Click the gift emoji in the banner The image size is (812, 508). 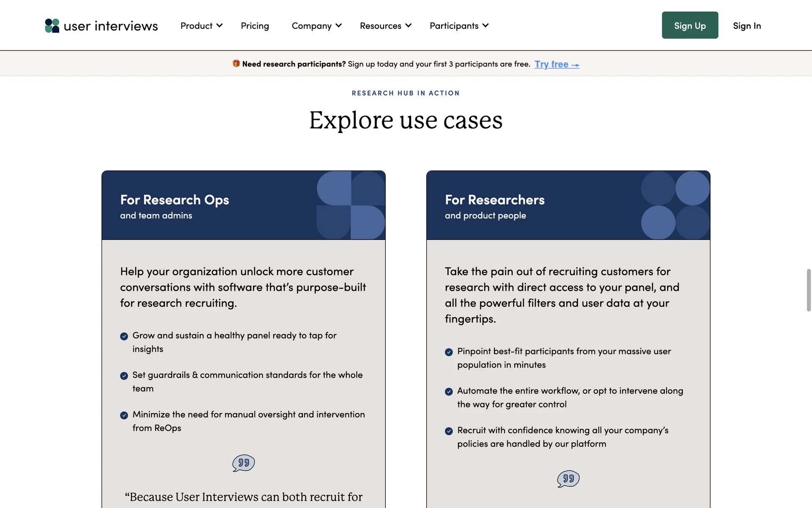click(236, 63)
